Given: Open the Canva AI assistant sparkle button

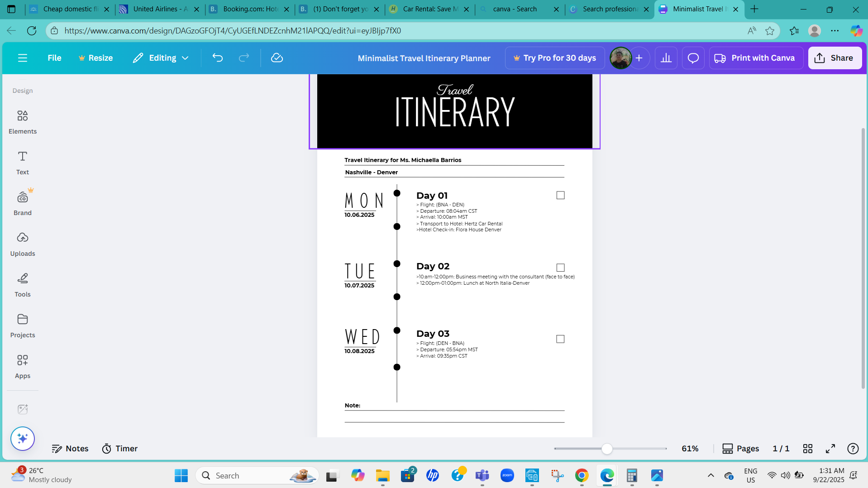Looking at the screenshot, I should point(23,438).
